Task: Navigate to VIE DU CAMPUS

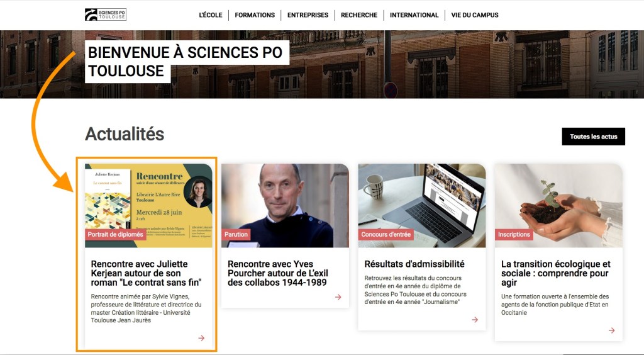Action: [x=475, y=15]
